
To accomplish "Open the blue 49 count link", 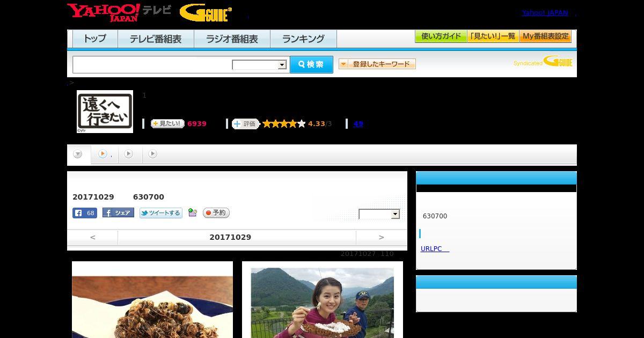I will pos(358,123).
